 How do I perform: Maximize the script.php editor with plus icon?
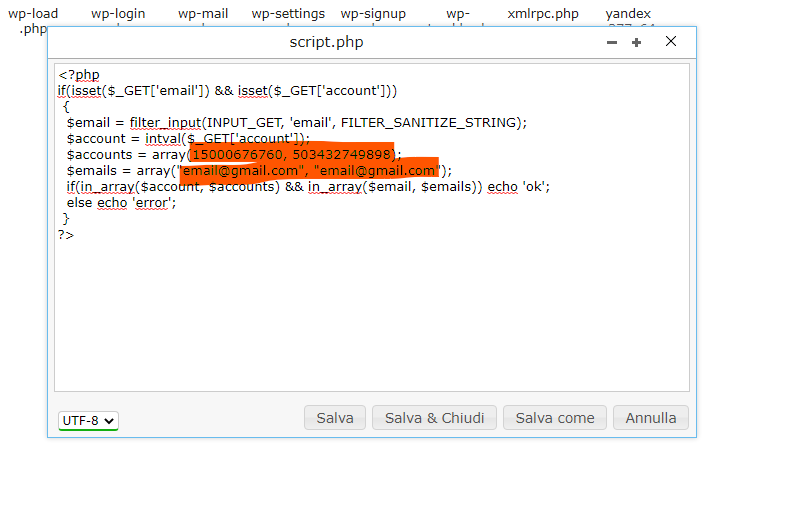click(x=636, y=43)
